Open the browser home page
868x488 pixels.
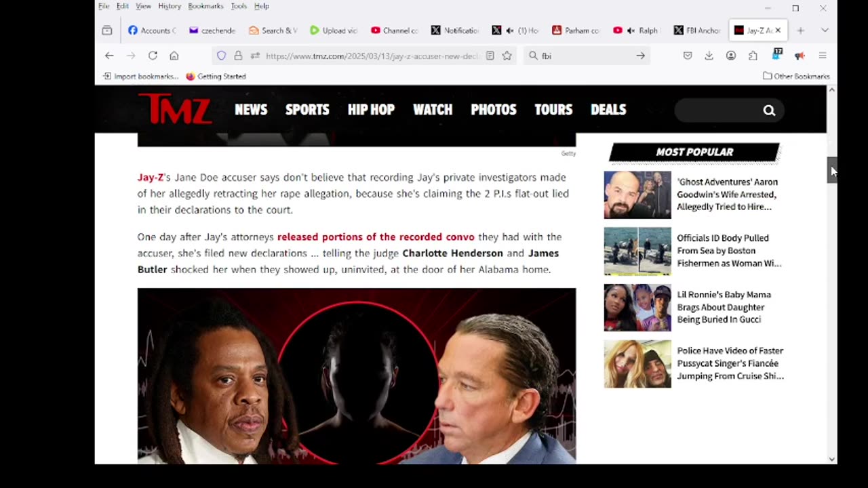pos(174,56)
